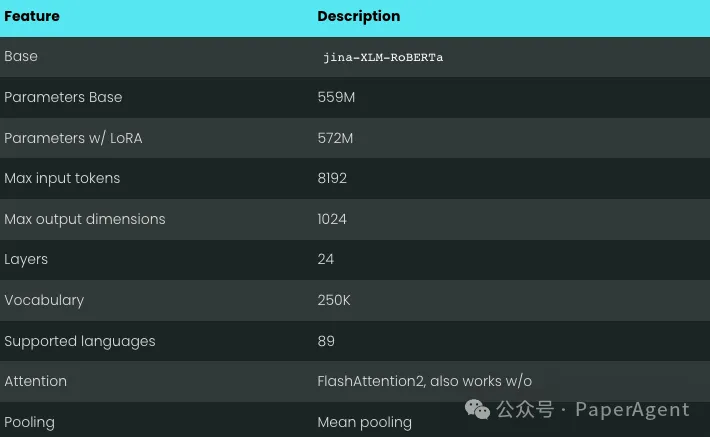This screenshot has width=710, height=437.
Task: Click the Mean pooling value
Action: point(364,422)
